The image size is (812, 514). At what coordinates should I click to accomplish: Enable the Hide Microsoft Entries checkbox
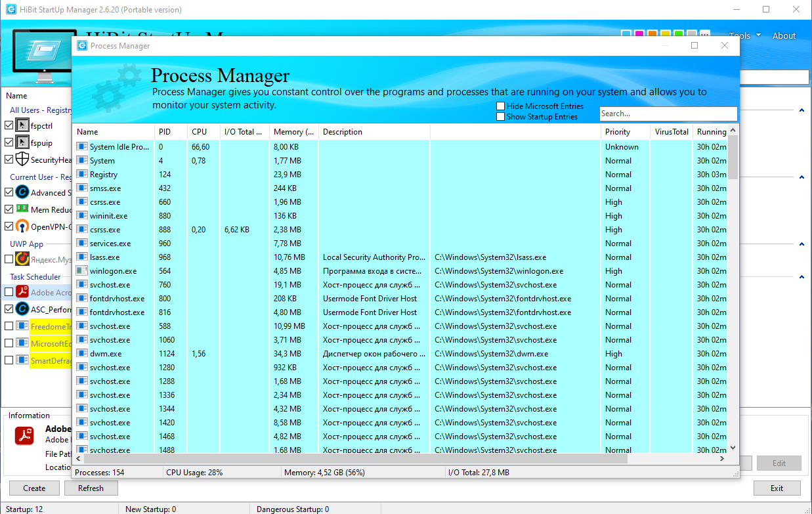501,106
